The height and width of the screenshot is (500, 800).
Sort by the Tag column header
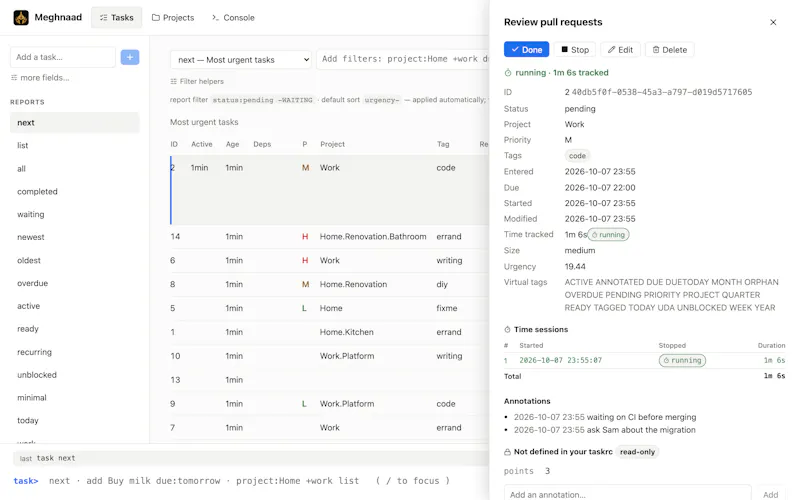point(443,144)
